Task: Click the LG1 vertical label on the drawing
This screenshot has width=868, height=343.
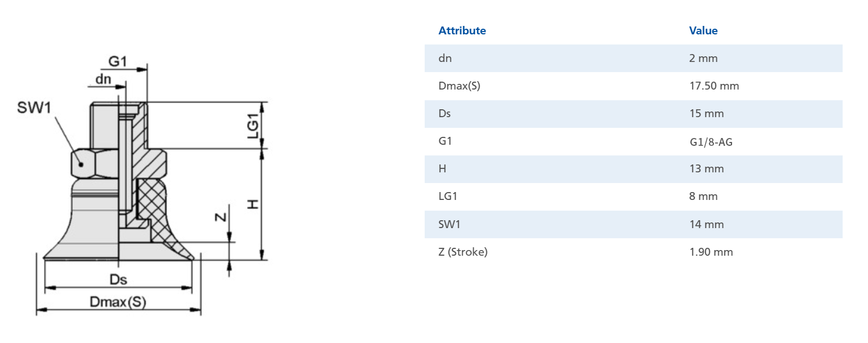Action: coord(253,126)
